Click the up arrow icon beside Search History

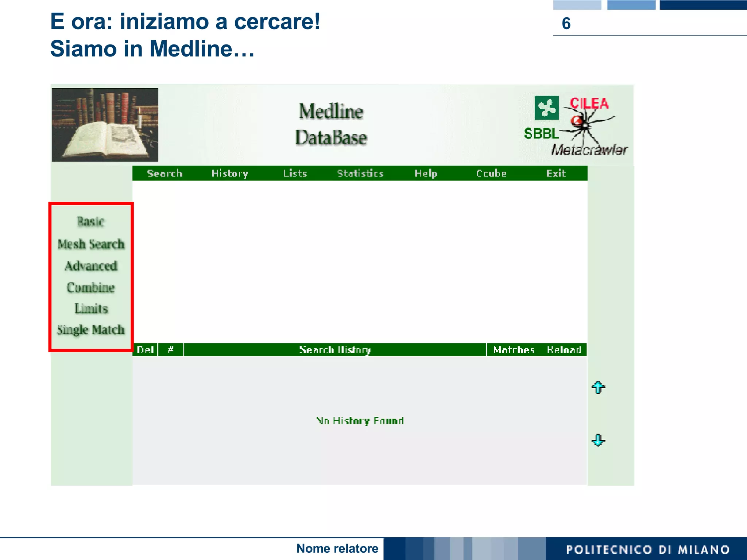click(598, 387)
